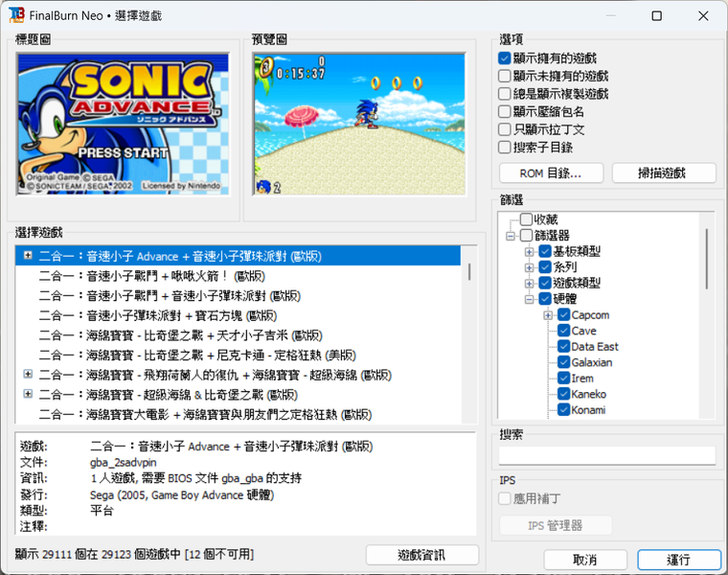Viewport: 728px width, 575px height.
Task: Check the 收藏 filter checkbox
Action: [526, 219]
